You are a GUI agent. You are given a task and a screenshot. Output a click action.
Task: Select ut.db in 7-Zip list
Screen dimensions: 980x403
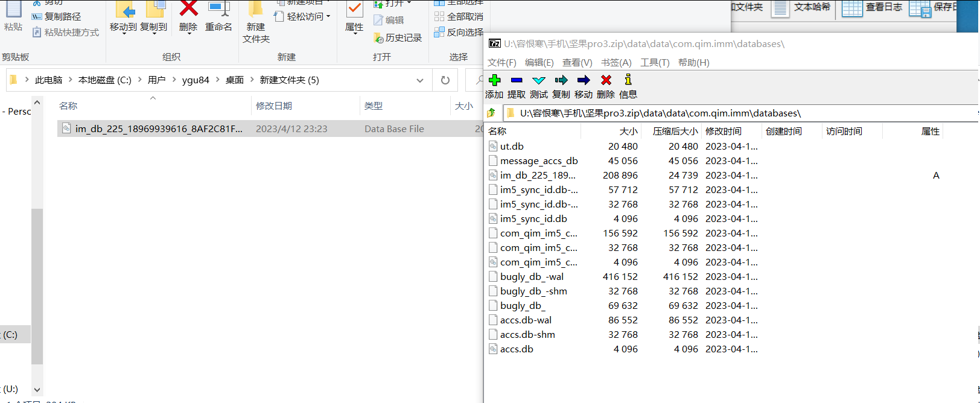point(512,147)
